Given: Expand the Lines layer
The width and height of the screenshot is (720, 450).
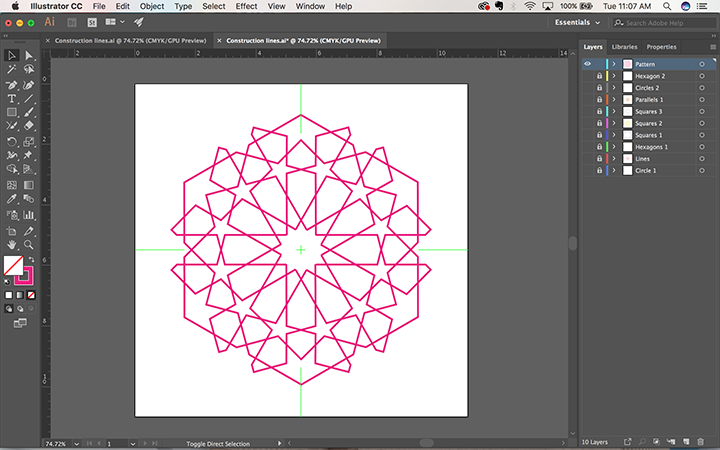Looking at the screenshot, I should (614, 159).
